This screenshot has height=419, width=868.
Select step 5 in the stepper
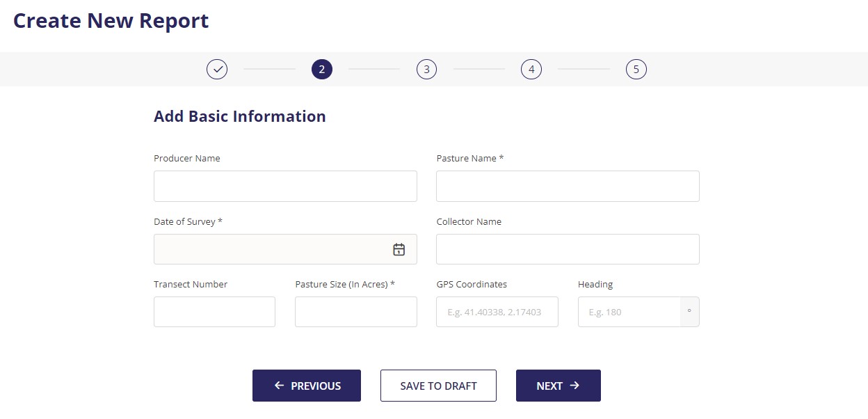[636, 70]
